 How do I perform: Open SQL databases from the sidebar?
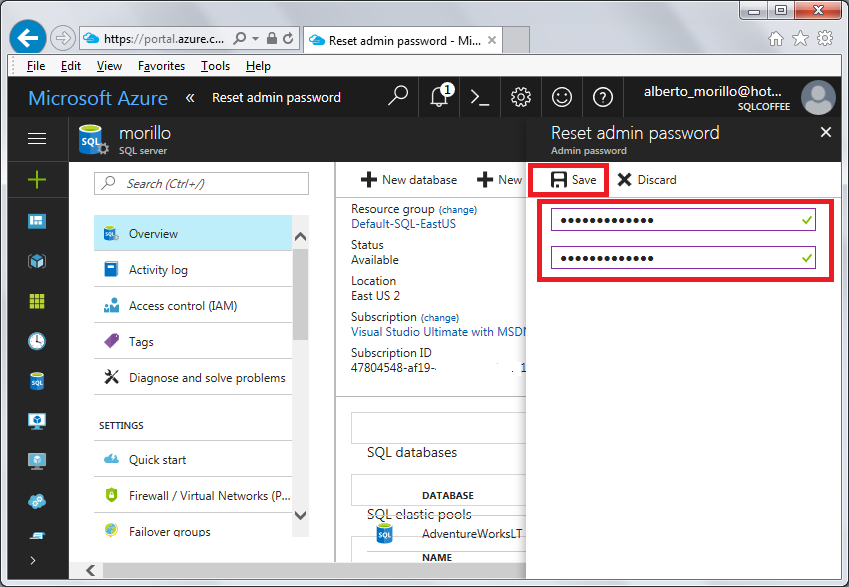pyautogui.click(x=37, y=381)
